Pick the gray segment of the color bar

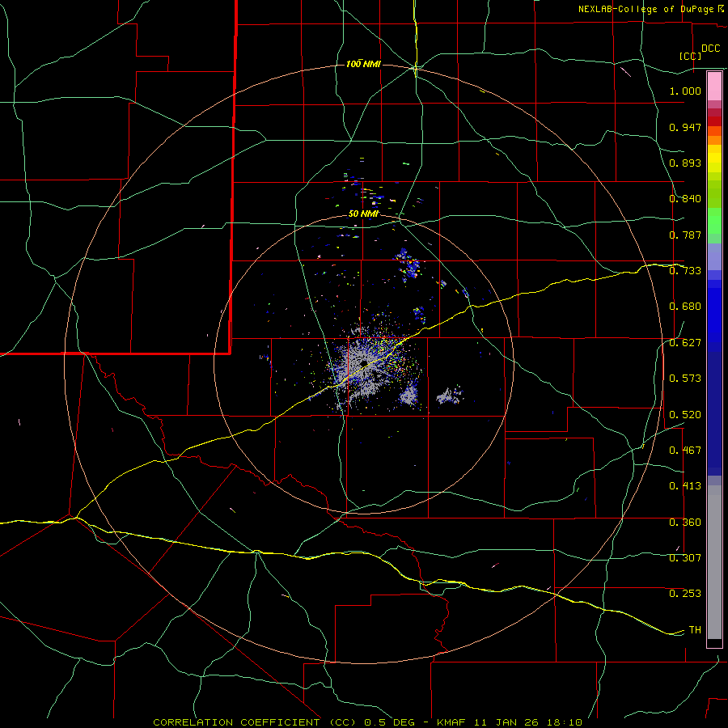point(714,562)
